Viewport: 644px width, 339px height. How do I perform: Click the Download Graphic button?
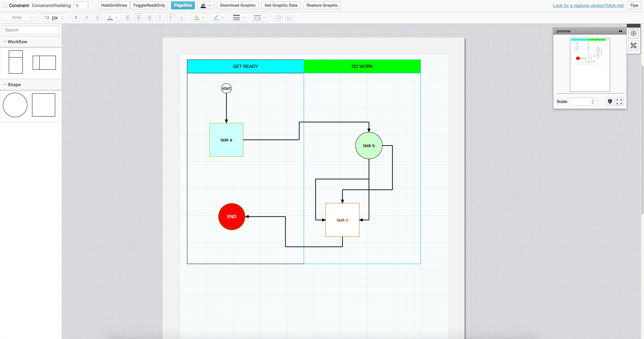[237, 5]
